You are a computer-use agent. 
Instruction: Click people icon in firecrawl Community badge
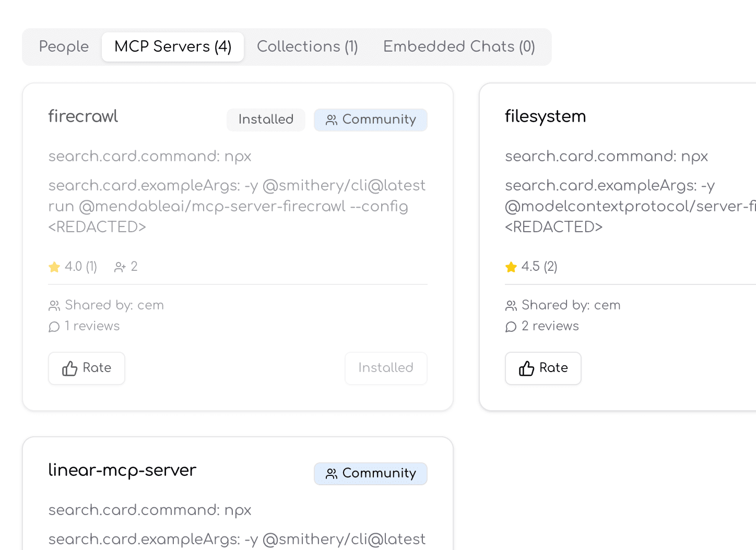pos(332,120)
